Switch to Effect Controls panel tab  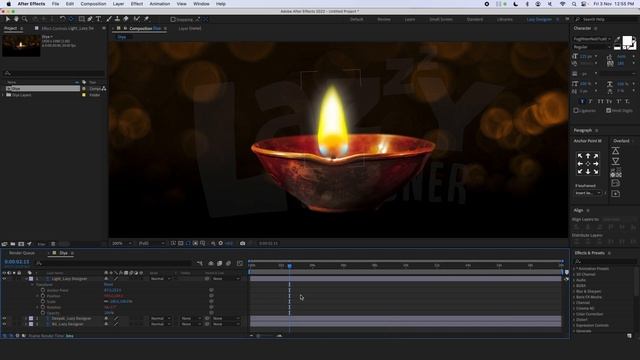[x=67, y=29]
